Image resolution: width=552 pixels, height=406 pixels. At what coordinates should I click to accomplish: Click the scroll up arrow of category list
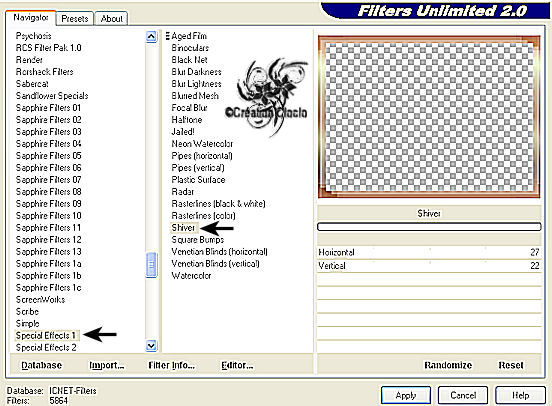(151, 36)
